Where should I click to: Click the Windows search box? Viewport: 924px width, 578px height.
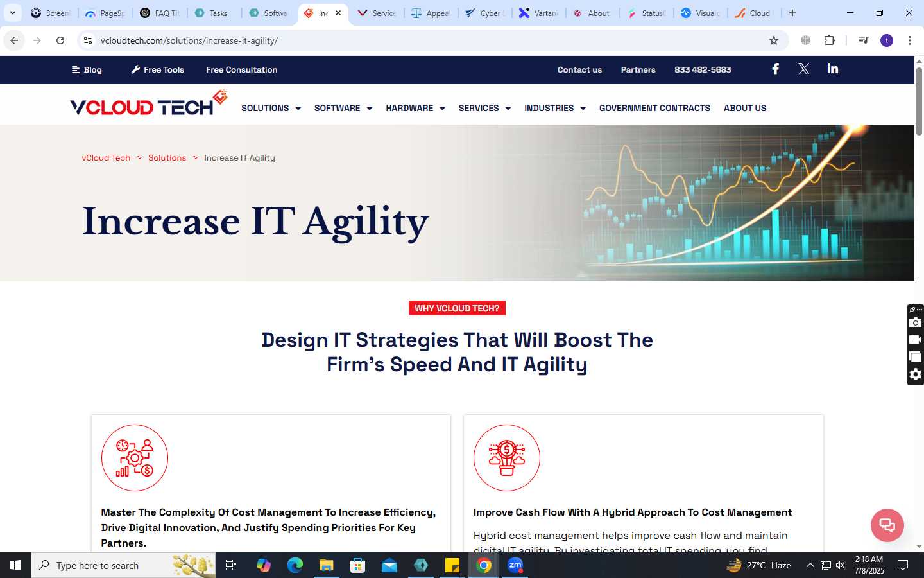point(123,565)
